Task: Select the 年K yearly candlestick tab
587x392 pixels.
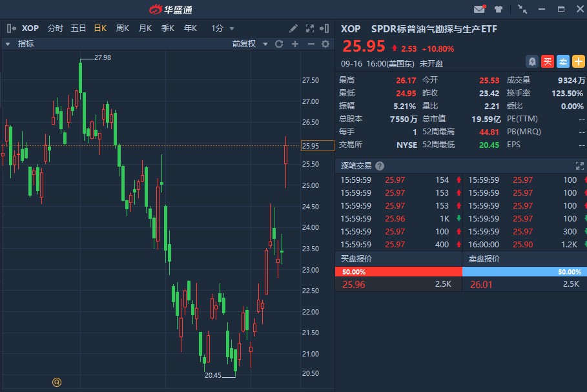Action: (x=190, y=28)
